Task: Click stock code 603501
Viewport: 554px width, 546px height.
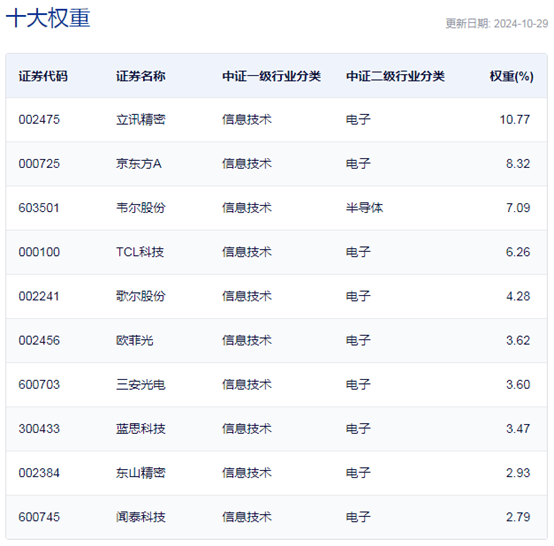Action: click(39, 208)
